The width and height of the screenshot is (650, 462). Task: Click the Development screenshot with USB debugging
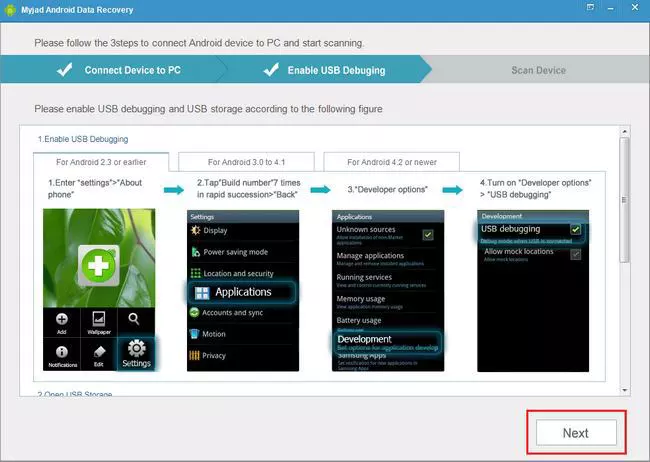point(533,291)
